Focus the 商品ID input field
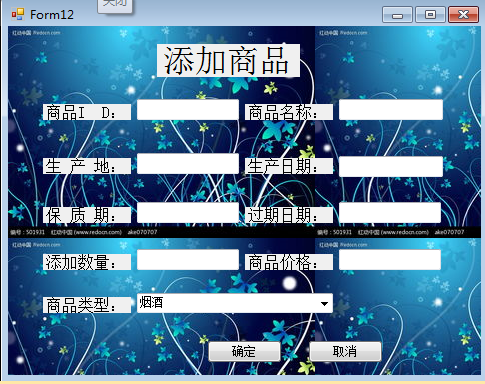This screenshot has width=485, height=384. click(x=188, y=110)
